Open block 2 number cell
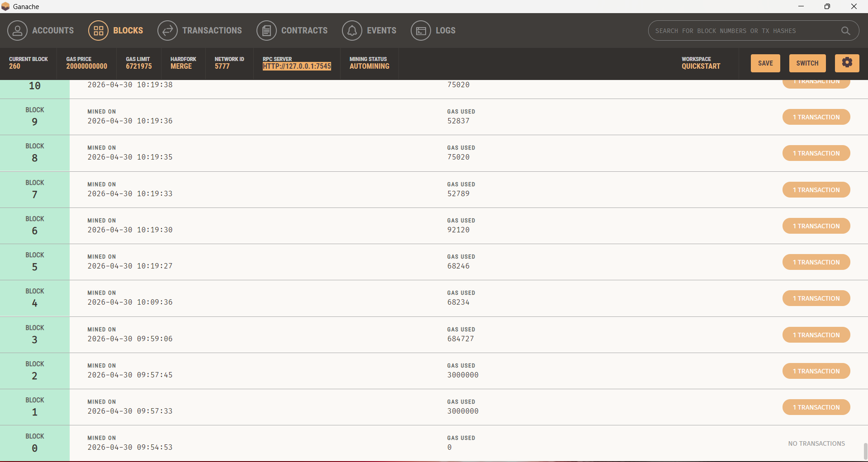The width and height of the screenshot is (868, 462). pos(35,371)
